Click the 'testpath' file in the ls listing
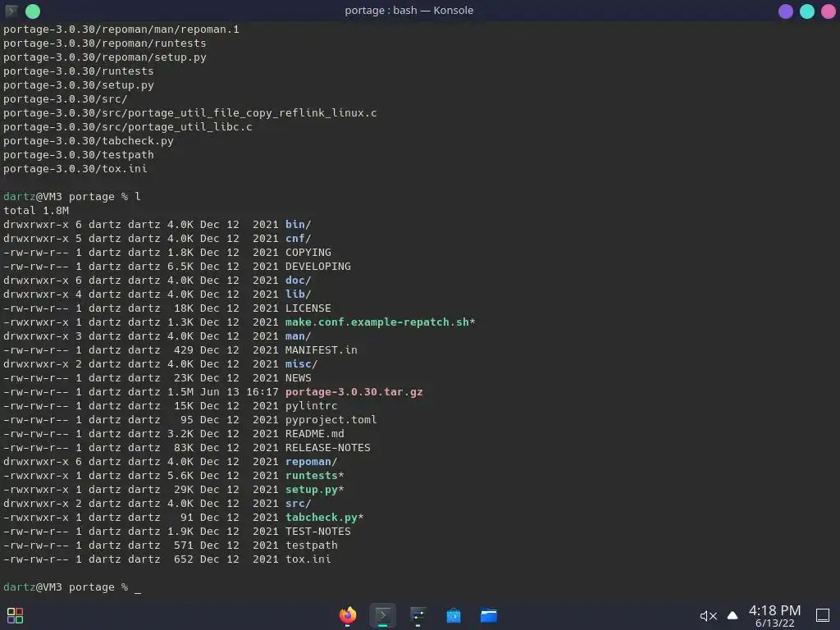Screen dimensions: 840x630 311,545
